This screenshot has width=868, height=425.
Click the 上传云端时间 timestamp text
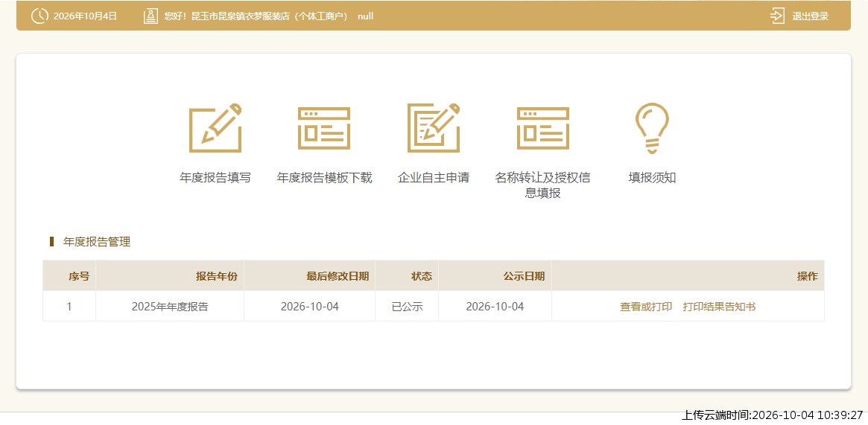(x=772, y=415)
